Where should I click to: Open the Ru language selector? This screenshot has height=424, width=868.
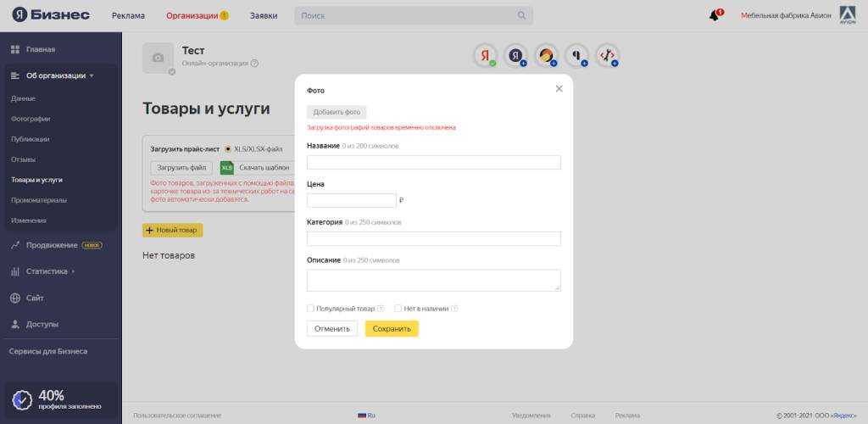pos(366,416)
